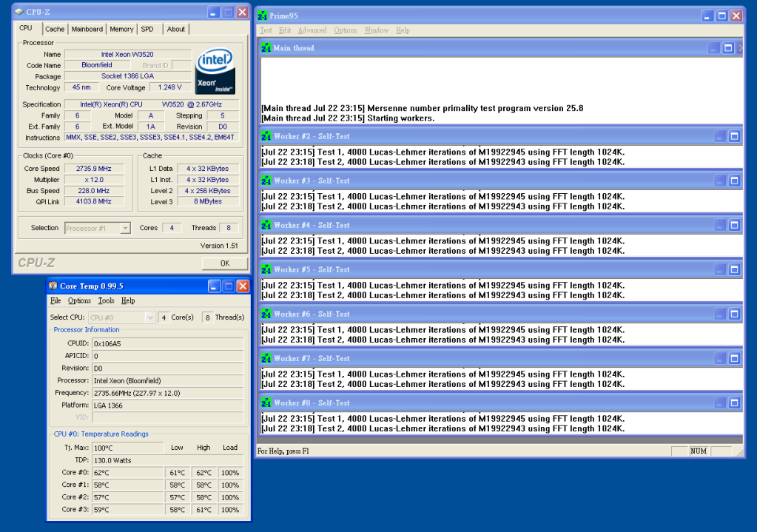The width and height of the screenshot is (757, 532).
Task: Minimize the Worker #2 child window
Action: [720, 136]
